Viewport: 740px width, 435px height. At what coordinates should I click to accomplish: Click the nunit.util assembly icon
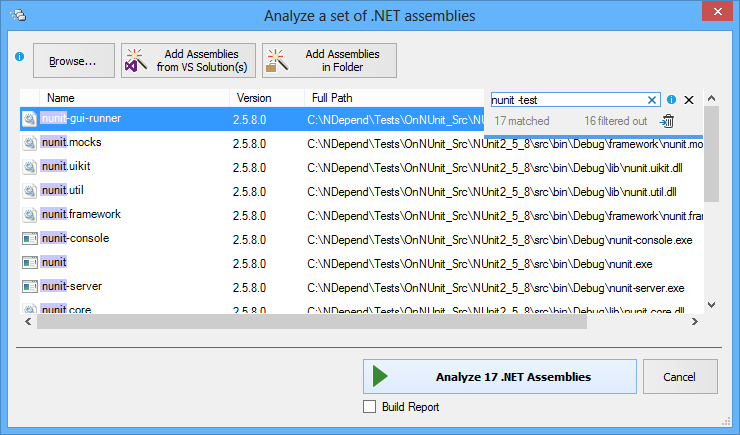click(x=29, y=191)
